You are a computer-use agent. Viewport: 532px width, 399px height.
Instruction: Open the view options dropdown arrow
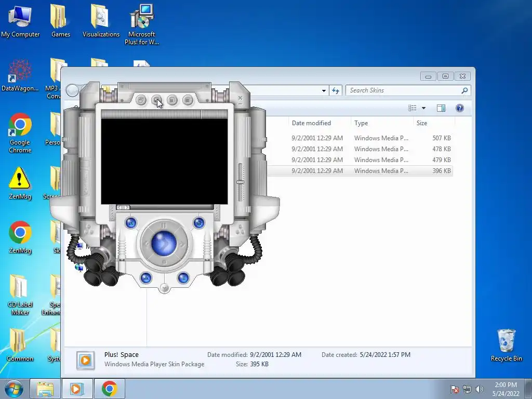click(423, 108)
